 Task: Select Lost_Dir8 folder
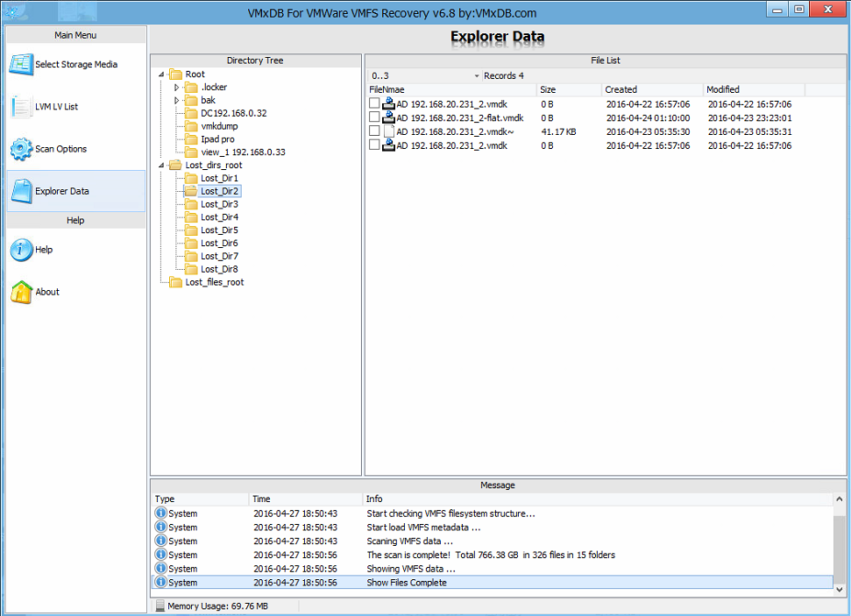click(x=219, y=270)
